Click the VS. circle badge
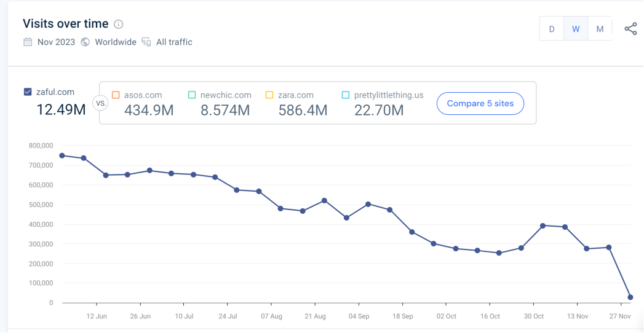The width and height of the screenshot is (644, 333). pyautogui.click(x=100, y=103)
